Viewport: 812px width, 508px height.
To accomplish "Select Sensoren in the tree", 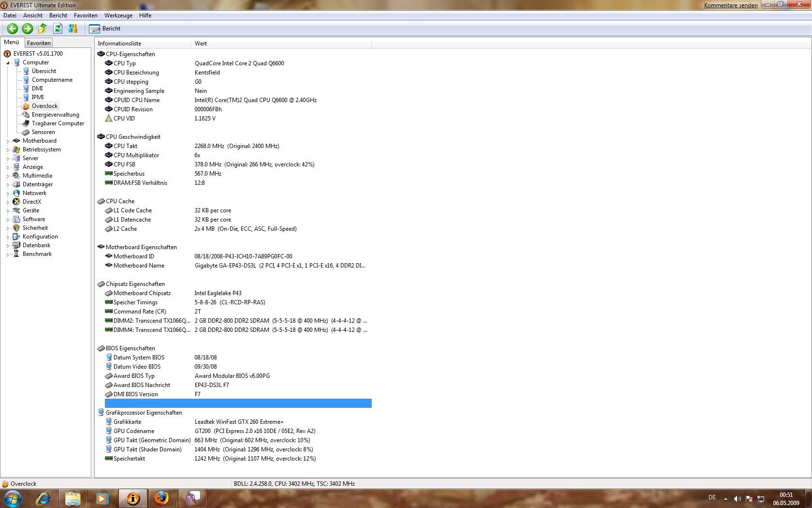I will click(43, 132).
